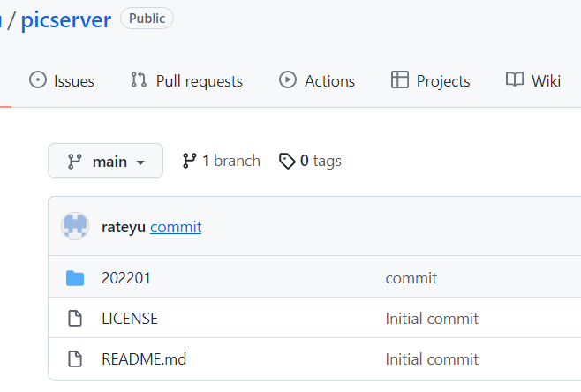Open the Issues tab
581x392 pixels.
62,80
